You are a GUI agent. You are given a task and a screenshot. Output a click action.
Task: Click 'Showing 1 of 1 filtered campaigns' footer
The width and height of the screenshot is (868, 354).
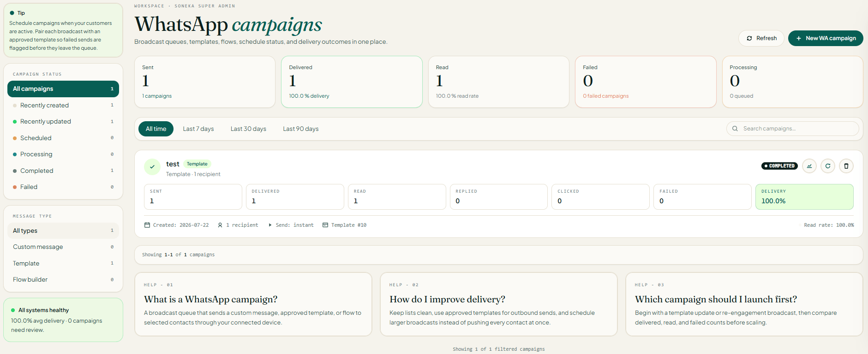tap(499, 349)
